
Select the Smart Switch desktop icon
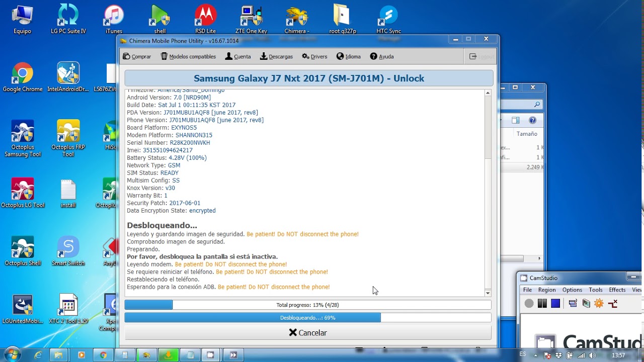(x=68, y=250)
